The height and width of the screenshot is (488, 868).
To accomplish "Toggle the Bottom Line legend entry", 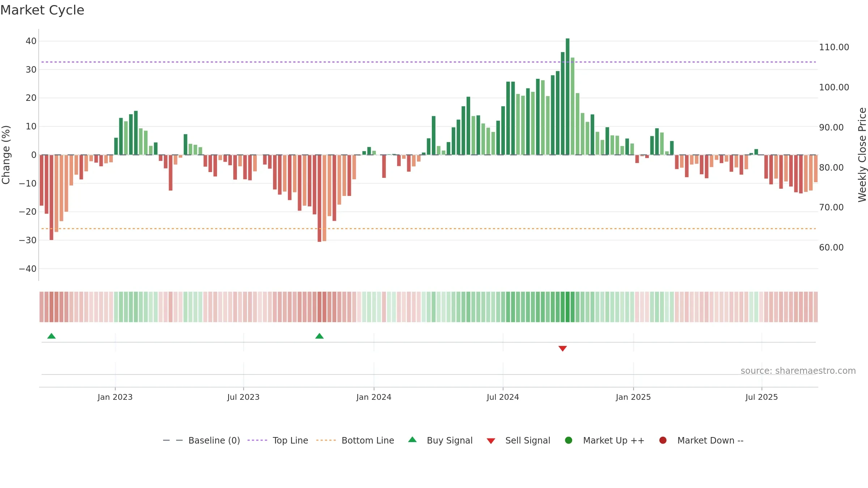I will (x=355, y=440).
